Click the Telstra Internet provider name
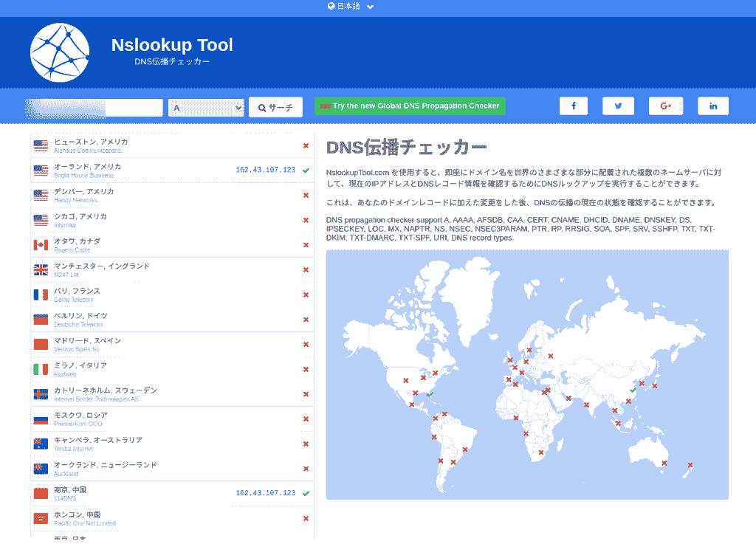756x558 pixels. tap(74, 449)
